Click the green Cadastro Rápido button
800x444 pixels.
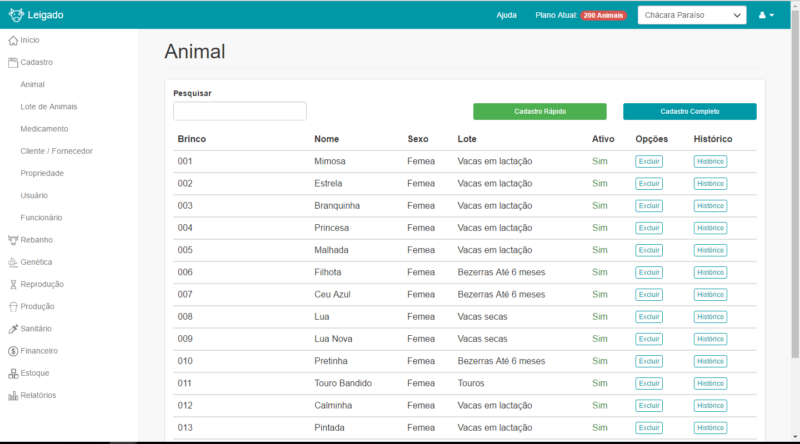[x=539, y=112]
